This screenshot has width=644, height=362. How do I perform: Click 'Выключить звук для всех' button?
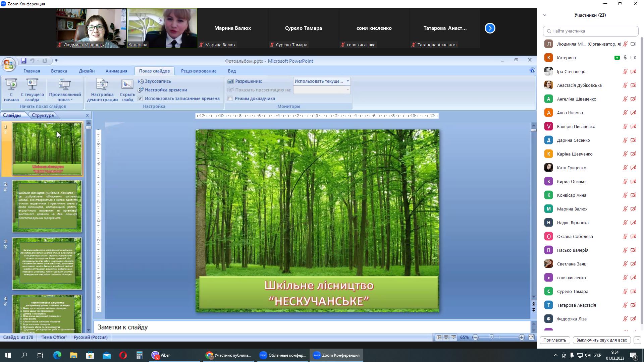click(x=601, y=340)
